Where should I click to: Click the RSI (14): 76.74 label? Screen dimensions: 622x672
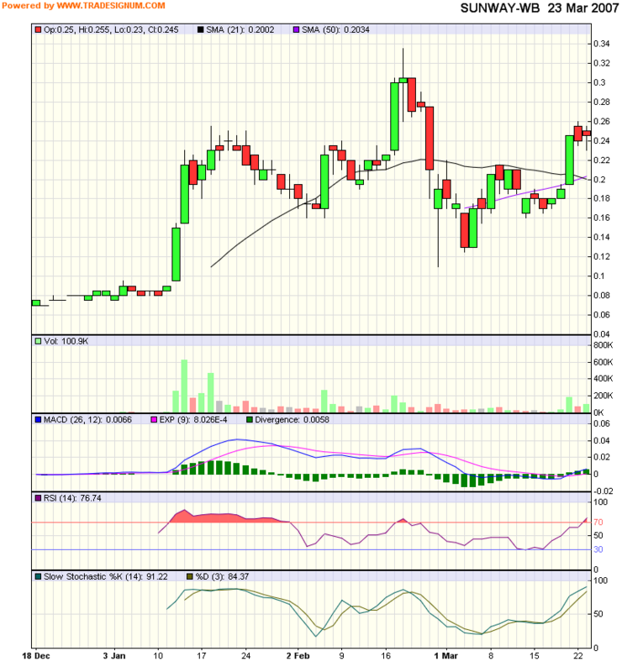tap(72, 498)
